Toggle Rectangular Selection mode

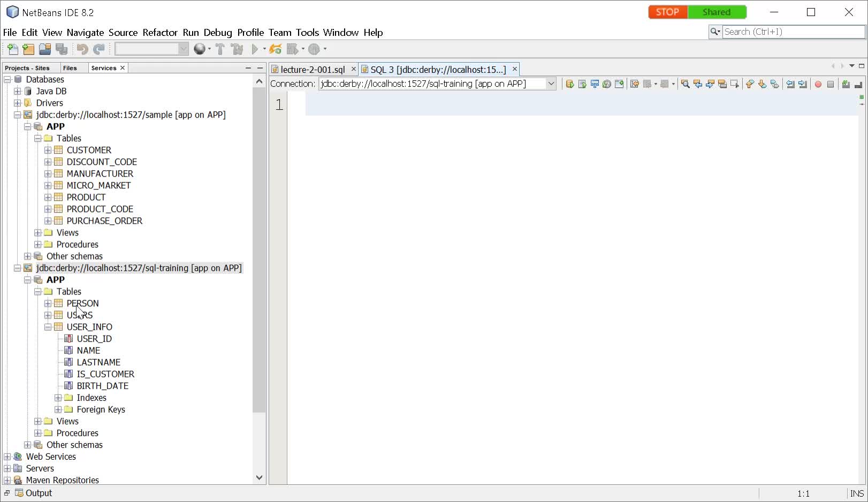[x=735, y=84]
